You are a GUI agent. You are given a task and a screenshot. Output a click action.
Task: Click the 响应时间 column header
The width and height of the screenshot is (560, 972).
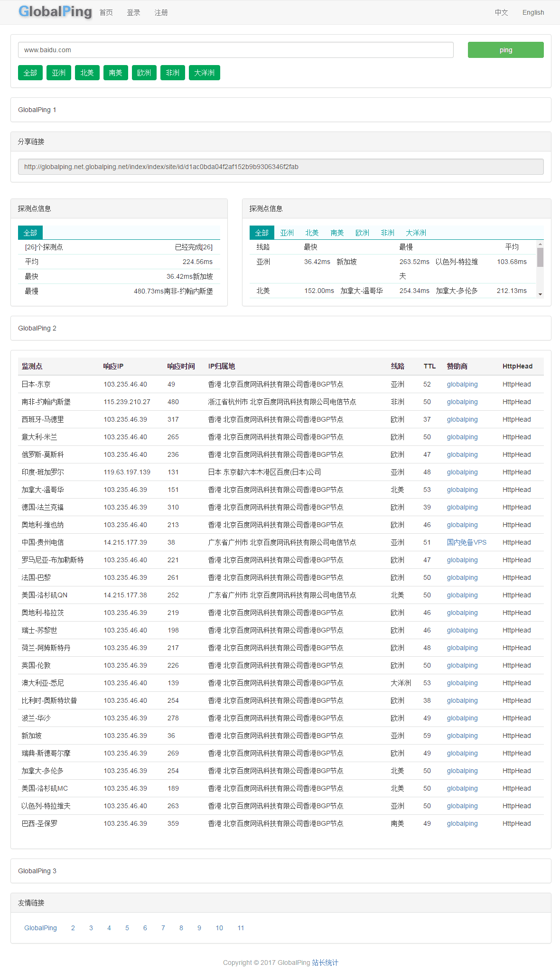click(x=181, y=366)
